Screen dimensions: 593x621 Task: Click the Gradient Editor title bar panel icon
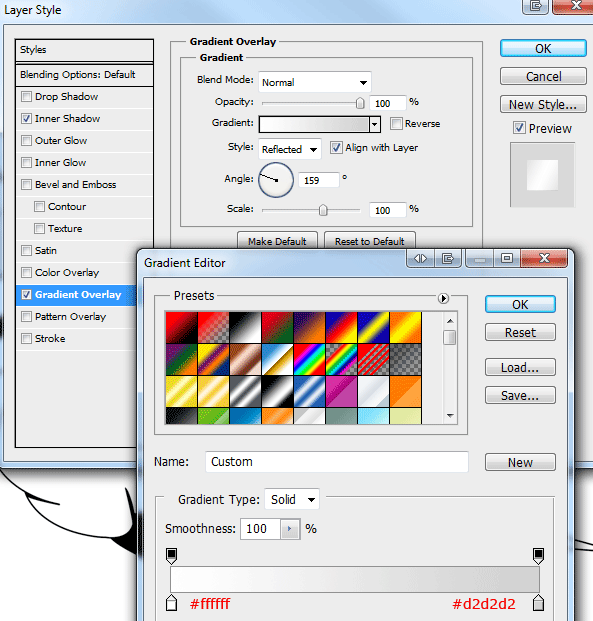click(448, 259)
